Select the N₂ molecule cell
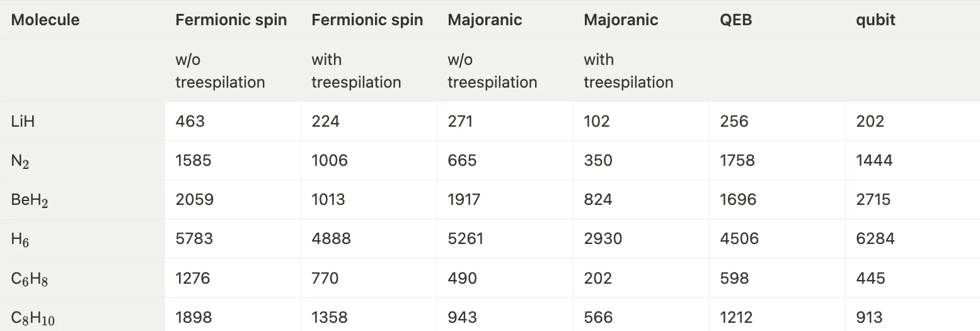The image size is (980, 331). point(20,161)
